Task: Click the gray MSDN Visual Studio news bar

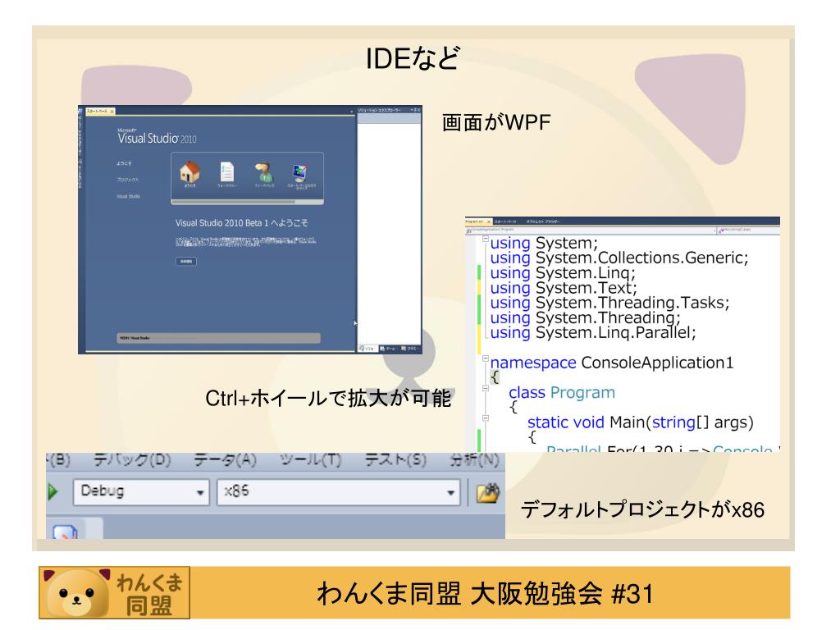Action: (218, 338)
